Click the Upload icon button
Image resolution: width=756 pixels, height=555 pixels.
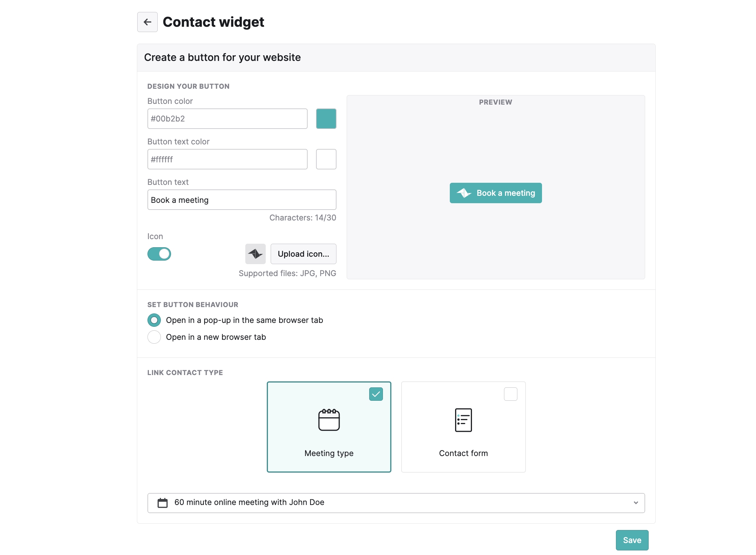pyautogui.click(x=303, y=254)
